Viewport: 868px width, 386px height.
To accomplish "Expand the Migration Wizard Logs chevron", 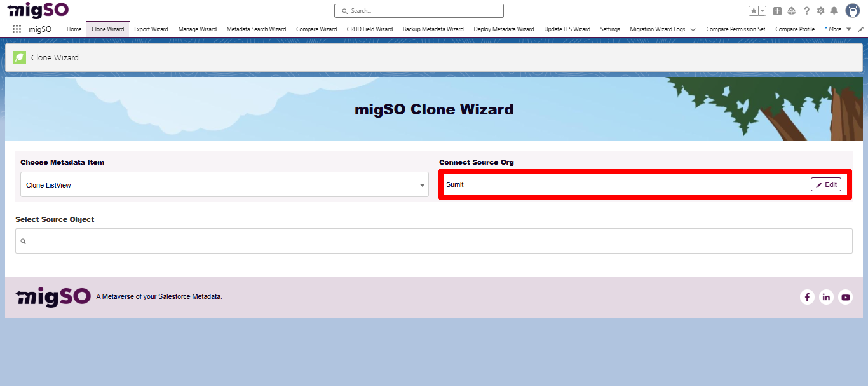I will [x=693, y=29].
